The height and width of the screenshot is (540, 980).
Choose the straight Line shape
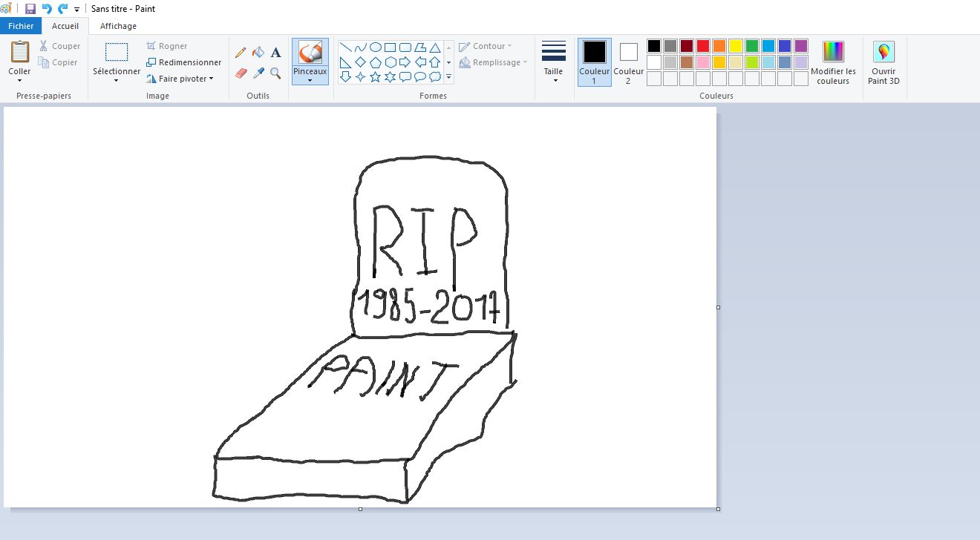click(346, 47)
